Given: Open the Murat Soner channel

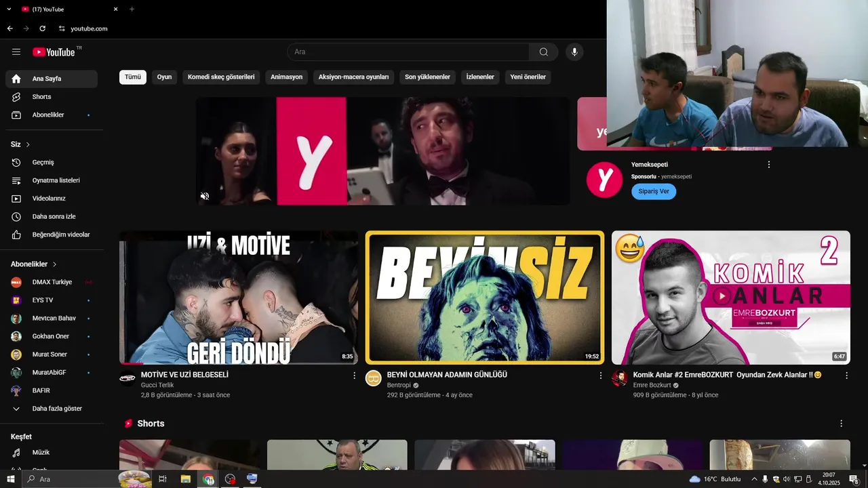Looking at the screenshot, I should tap(52, 354).
